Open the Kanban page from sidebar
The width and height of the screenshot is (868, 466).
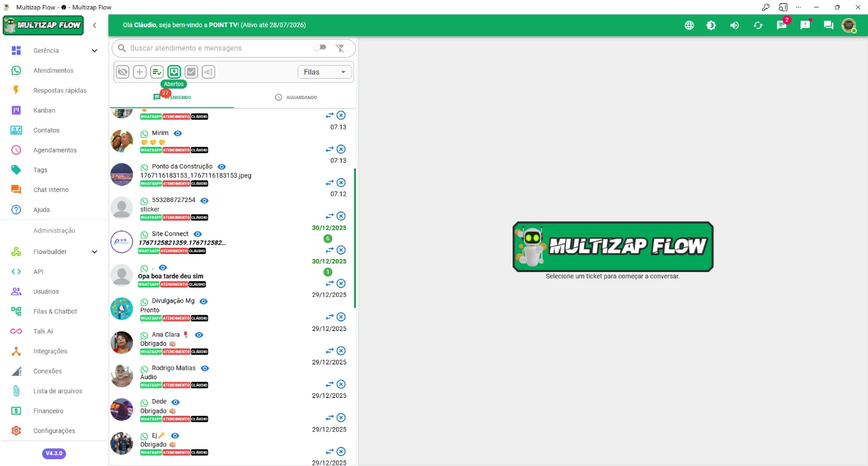coord(44,110)
